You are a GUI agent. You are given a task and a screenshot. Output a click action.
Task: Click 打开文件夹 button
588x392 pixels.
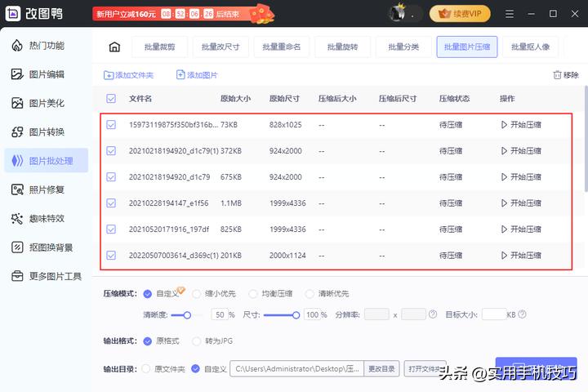pyautogui.click(x=425, y=369)
